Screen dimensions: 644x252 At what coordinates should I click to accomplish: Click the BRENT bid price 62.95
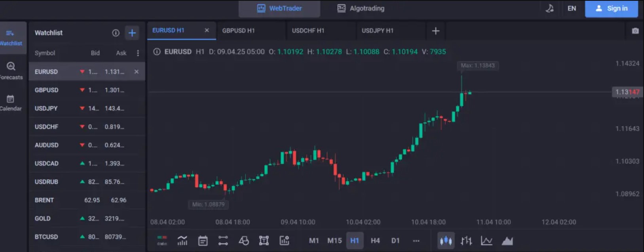(x=92, y=200)
